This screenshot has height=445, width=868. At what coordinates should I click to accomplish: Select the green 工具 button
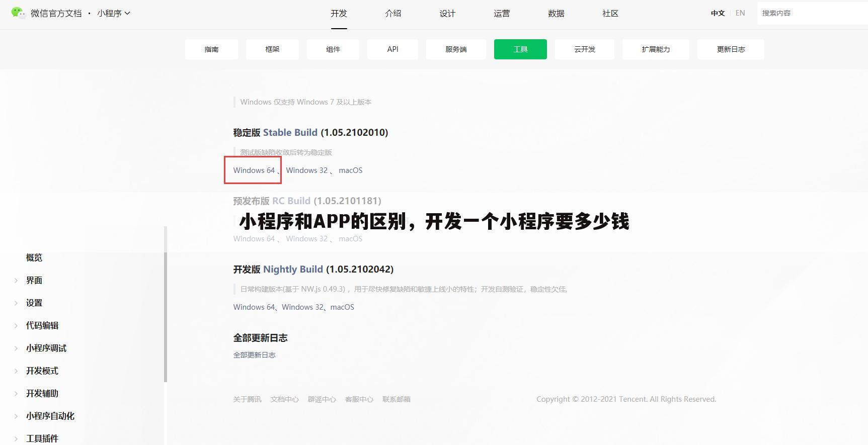coord(520,49)
